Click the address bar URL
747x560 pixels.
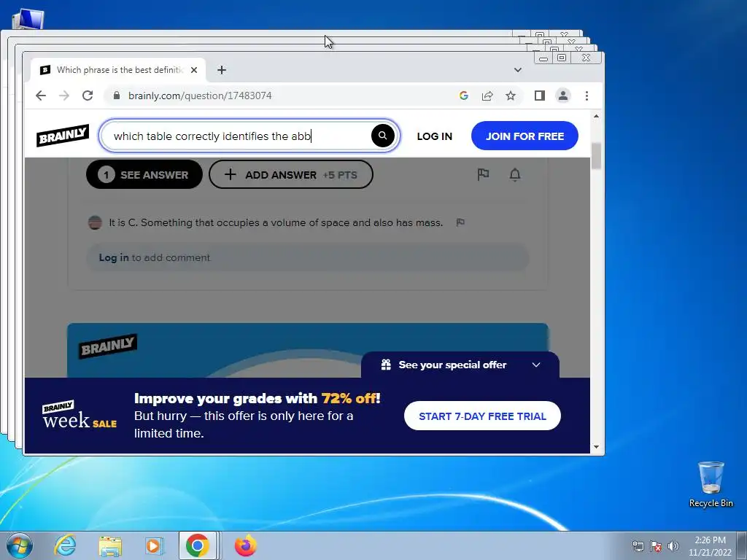(x=200, y=96)
